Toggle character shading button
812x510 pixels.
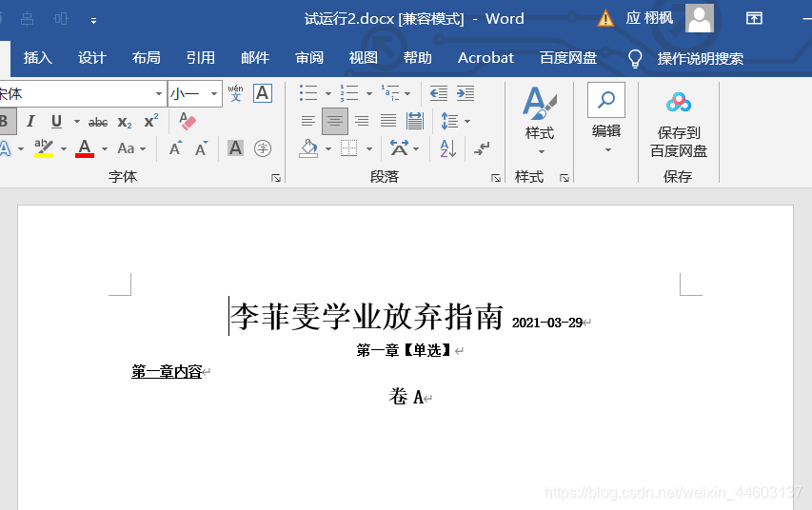(235, 148)
